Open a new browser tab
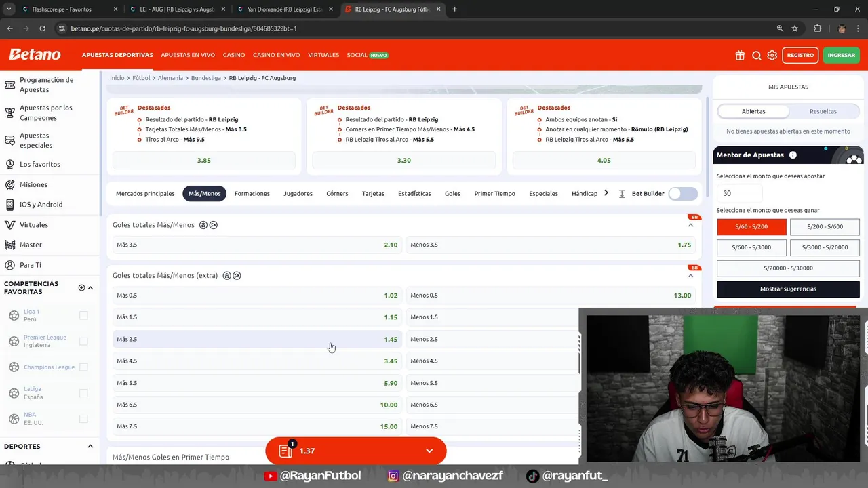Image resolution: width=868 pixels, height=488 pixels. 454,9
